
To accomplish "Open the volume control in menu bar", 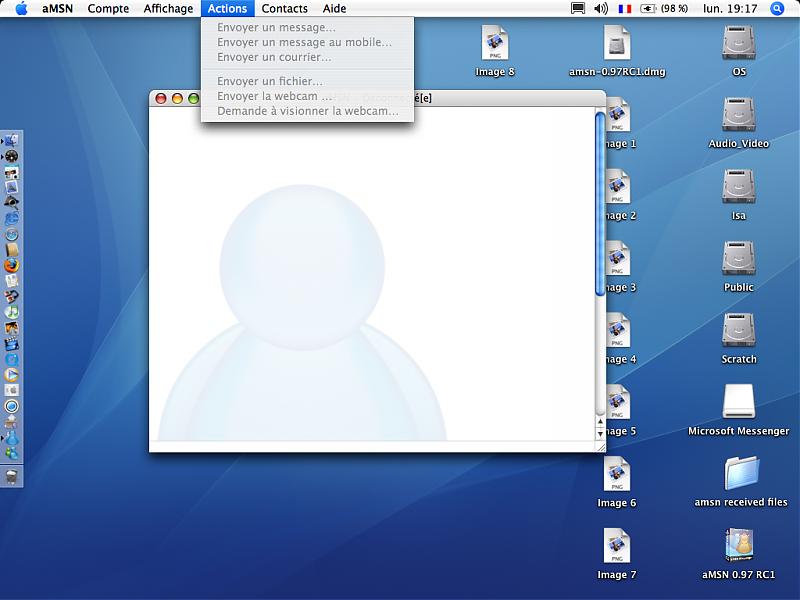I will click(x=601, y=8).
